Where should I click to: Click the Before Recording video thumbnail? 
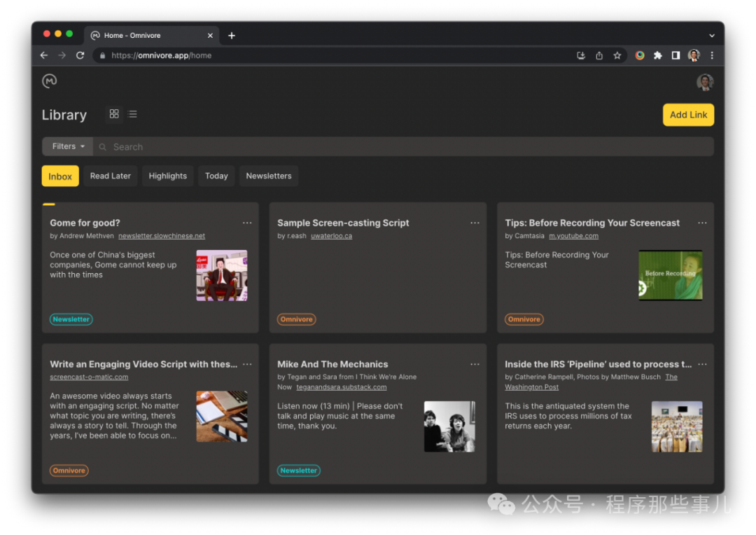[x=670, y=275]
